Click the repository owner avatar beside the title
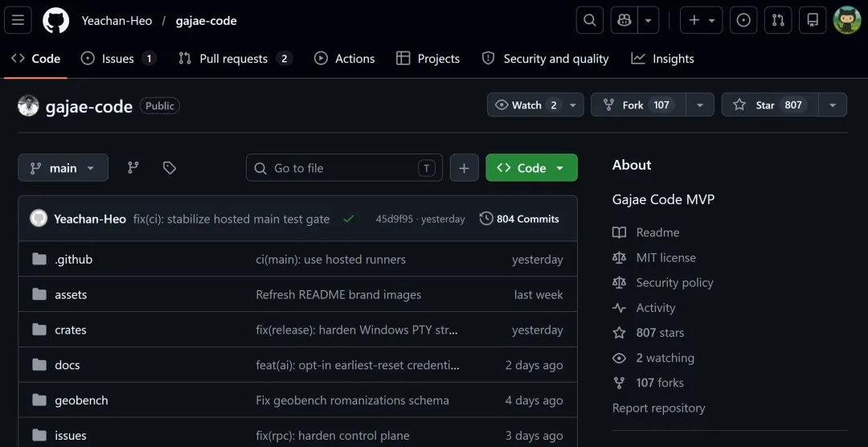 [28, 106]
